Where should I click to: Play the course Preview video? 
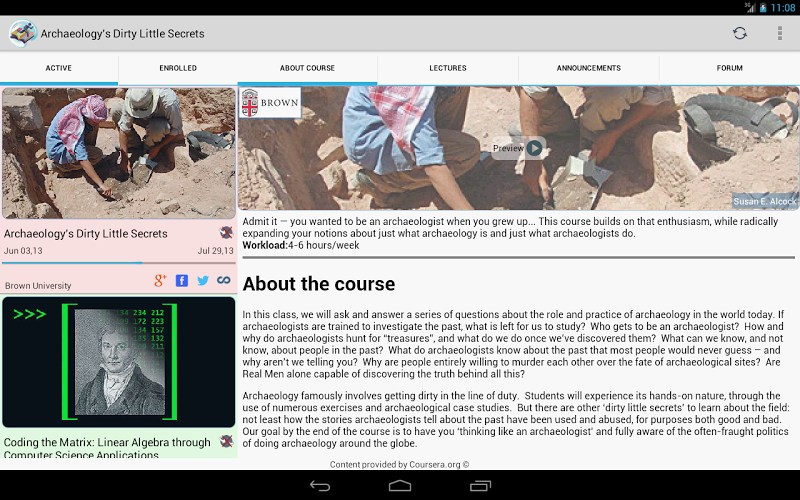coord(518,148)
